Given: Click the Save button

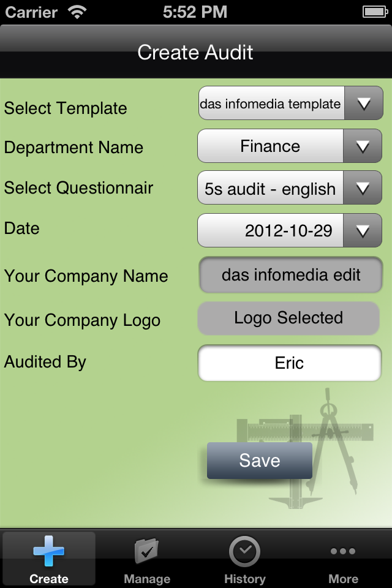Looking at the screenshot, I should pos(260,461).
